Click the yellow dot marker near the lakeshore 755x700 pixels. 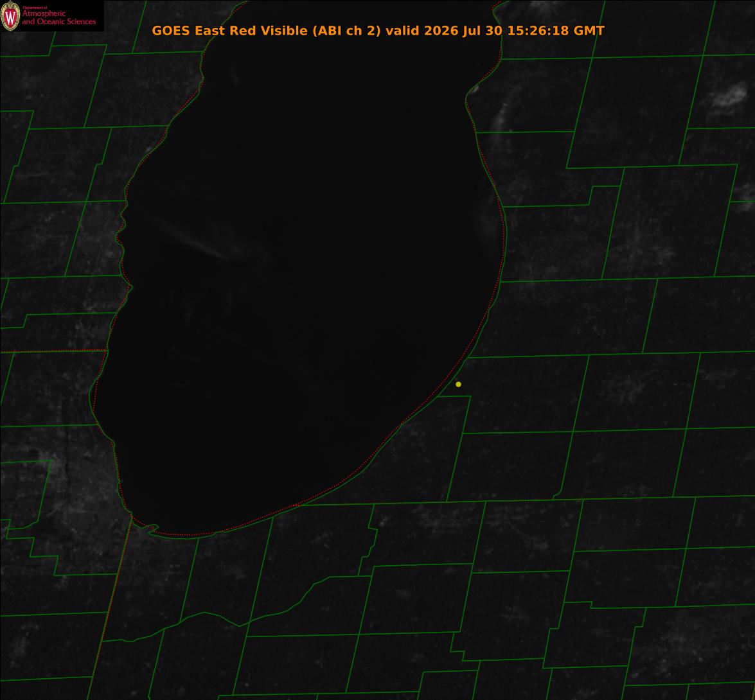[x=458, y=384]
